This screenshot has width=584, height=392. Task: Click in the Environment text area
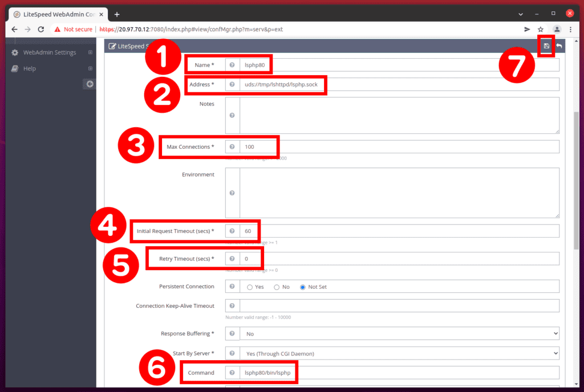coord(400,193)
